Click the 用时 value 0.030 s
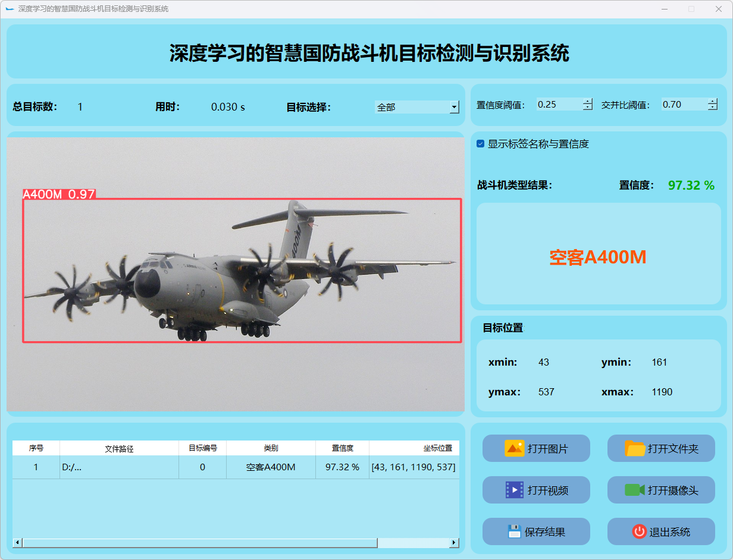The height and width of the screenshot is (560, 733). (228, 107)
